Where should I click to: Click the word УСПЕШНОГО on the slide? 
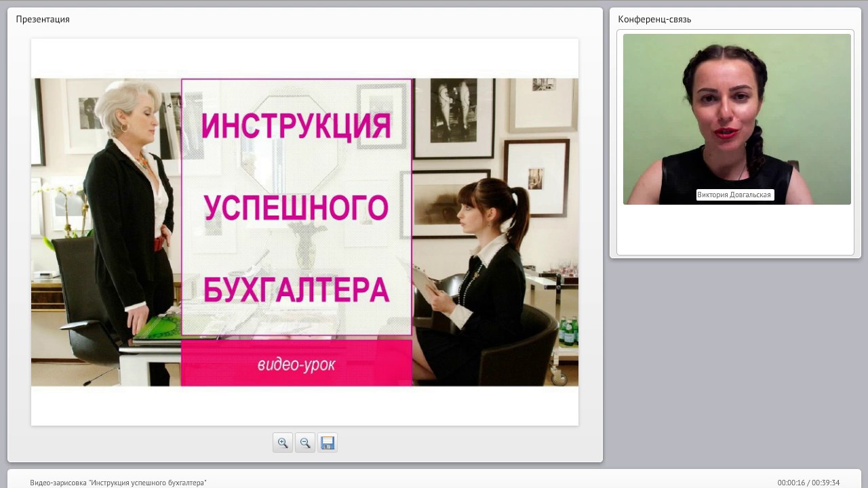(296, 208)
